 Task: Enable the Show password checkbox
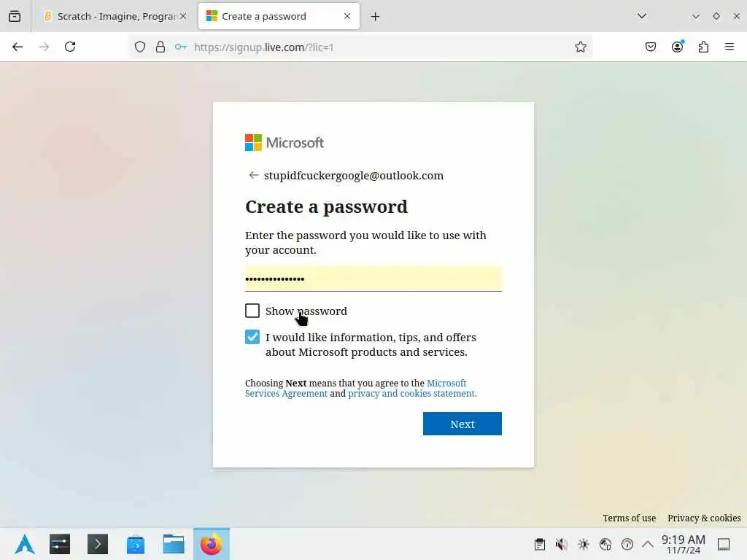[252, 311]
